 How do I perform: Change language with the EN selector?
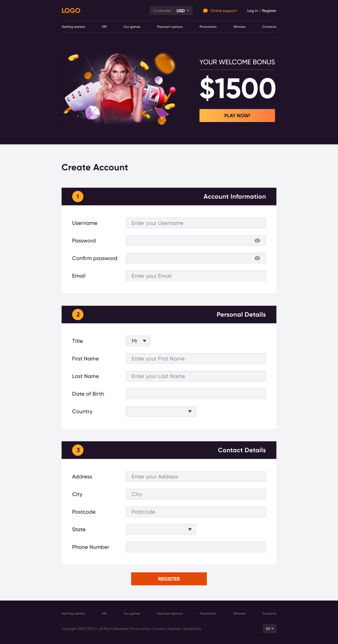(x=270, y=629)
